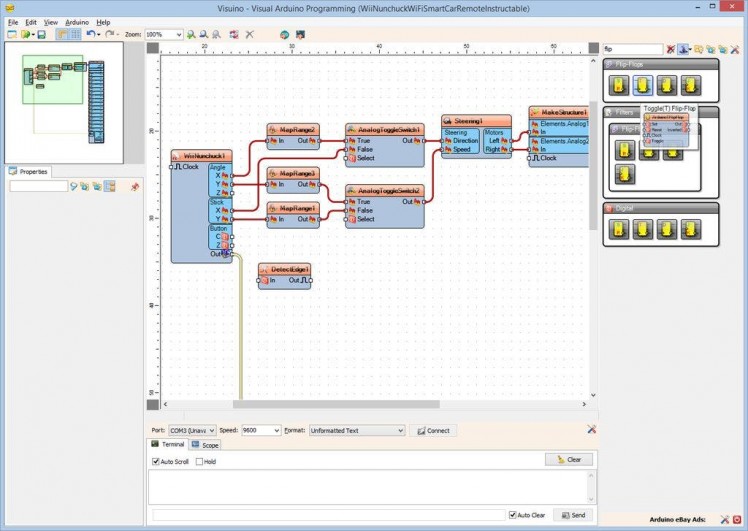Open the Zoom percentage dropdown
748x531 pixels.
pos(178,34)
